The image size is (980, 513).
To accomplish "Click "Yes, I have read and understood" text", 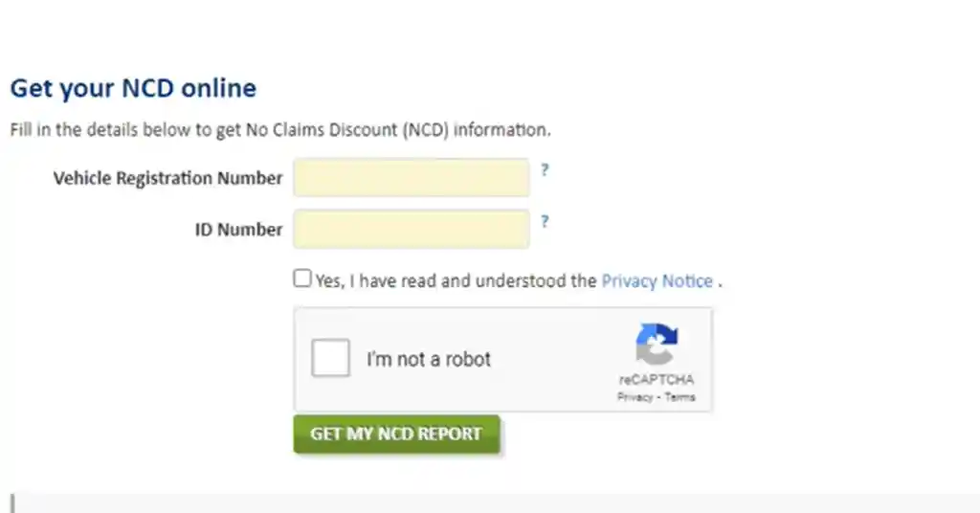I will (457, 281).
